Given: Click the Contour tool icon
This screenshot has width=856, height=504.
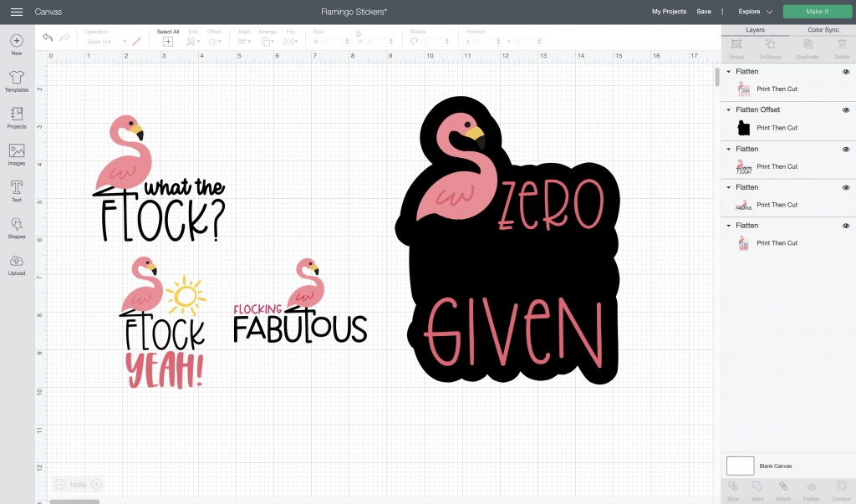Looking at the screenshot, I should [841, 486].
